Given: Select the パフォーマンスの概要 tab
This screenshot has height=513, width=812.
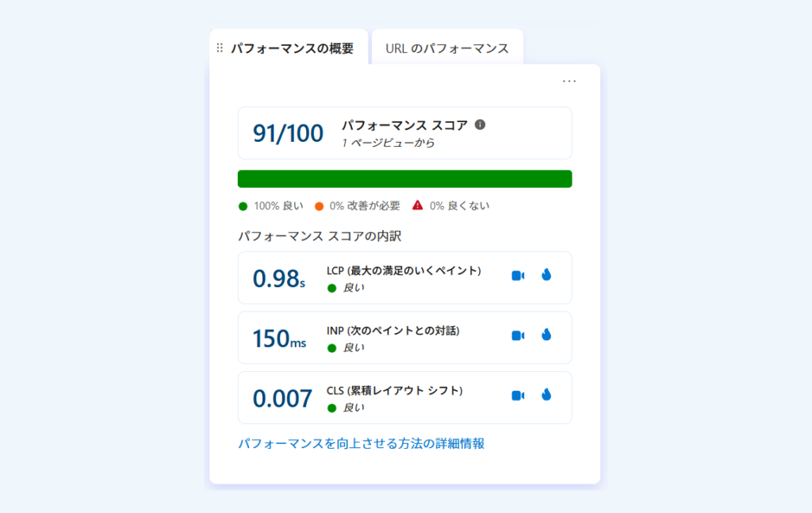Looking at the screenshot, I should [x=292, y=48].
